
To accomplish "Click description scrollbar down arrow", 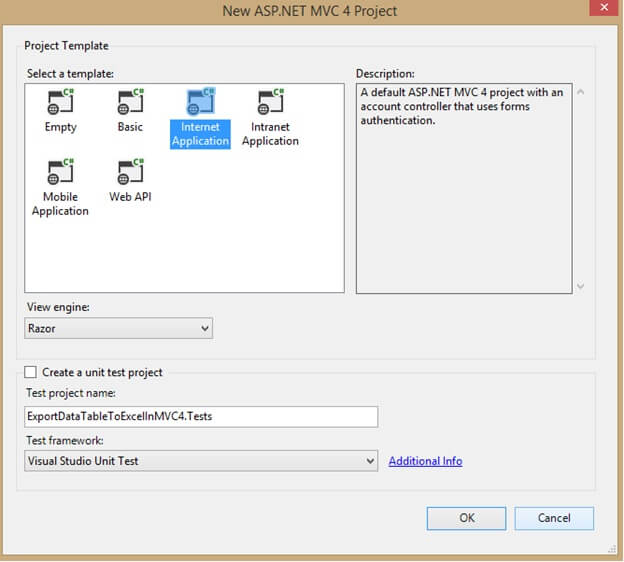I will point(581,285).
